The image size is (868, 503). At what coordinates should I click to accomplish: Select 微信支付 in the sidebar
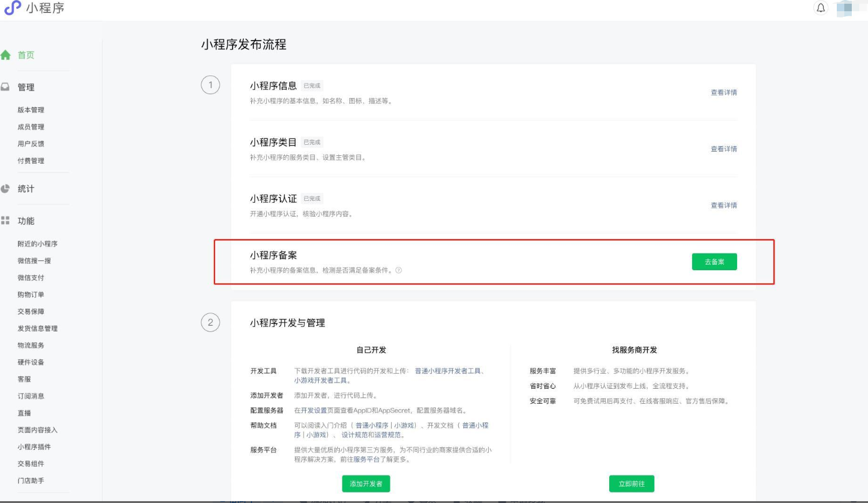click(31, 278)
